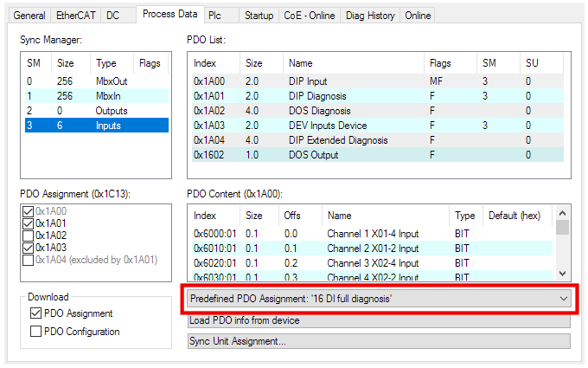Click the Sync Manager Size column header
This screenshot has height=368, width=588.
[x=71, y=63]
